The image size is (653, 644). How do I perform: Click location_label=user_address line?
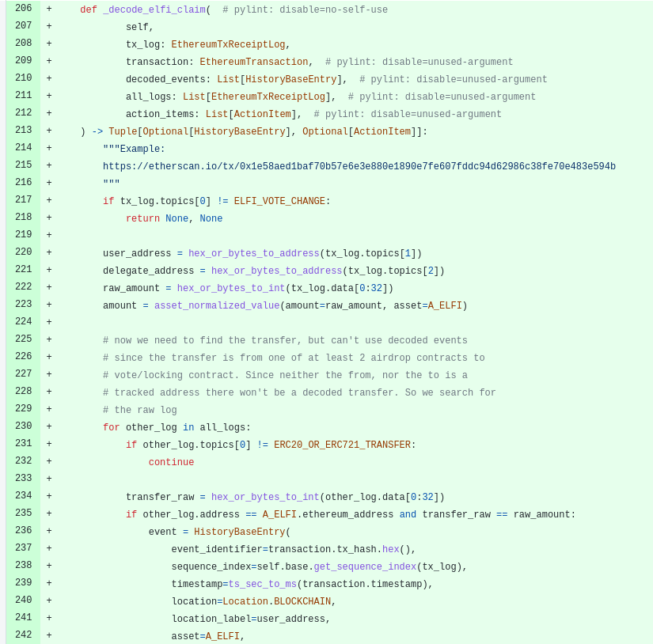click(x=251, y=619)
